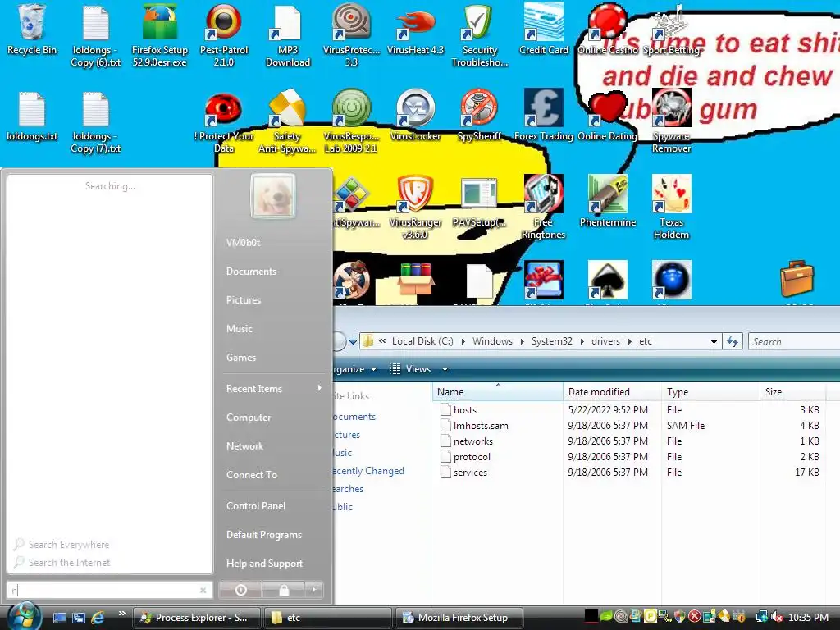Open the Recycle Bin desktop icon
This screenshot has height=630, width=840.
point(32,30)
